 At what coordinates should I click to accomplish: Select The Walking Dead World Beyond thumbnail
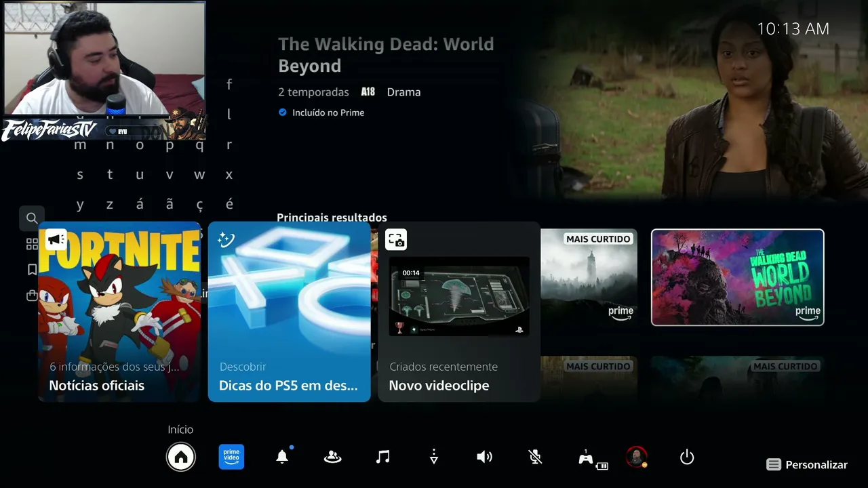[x=738, y=277]
